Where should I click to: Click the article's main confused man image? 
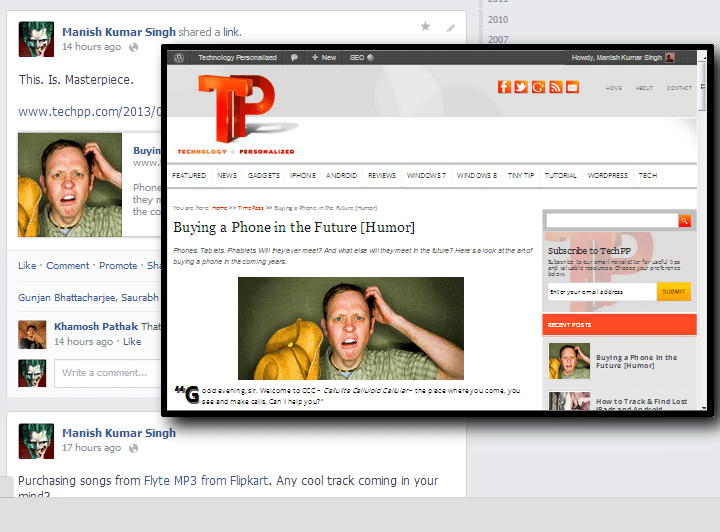(x=351, y=328)
